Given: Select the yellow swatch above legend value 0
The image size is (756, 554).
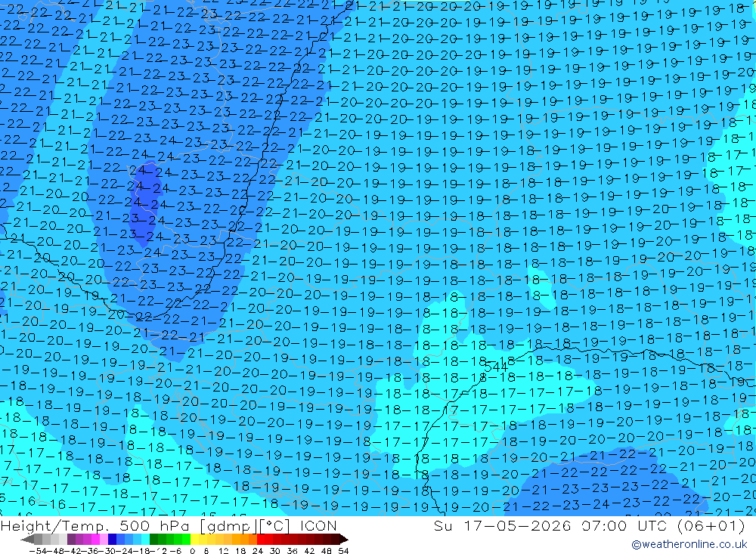Looking at the screenshot, I should (195, 539).
